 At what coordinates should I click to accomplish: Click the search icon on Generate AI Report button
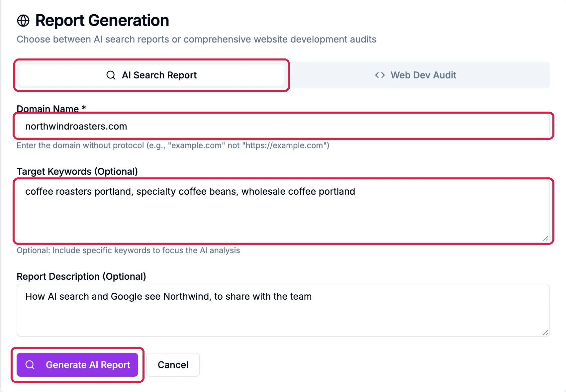pos(30,365)
